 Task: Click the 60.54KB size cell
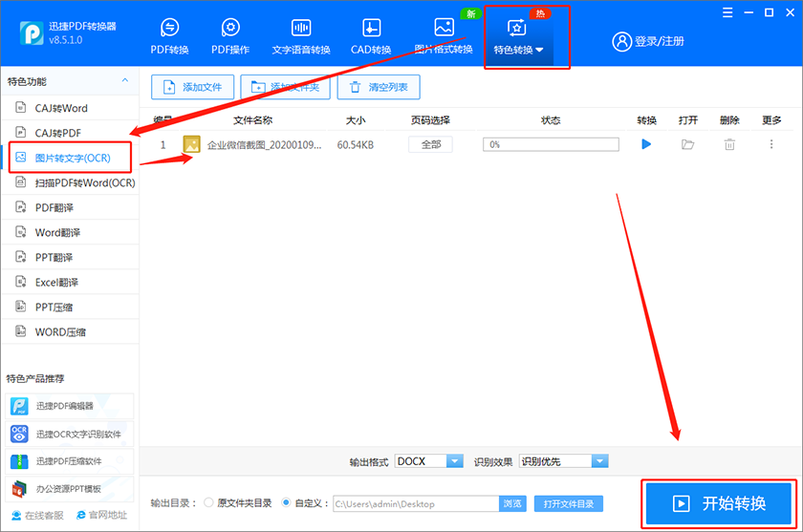point(356,145)
